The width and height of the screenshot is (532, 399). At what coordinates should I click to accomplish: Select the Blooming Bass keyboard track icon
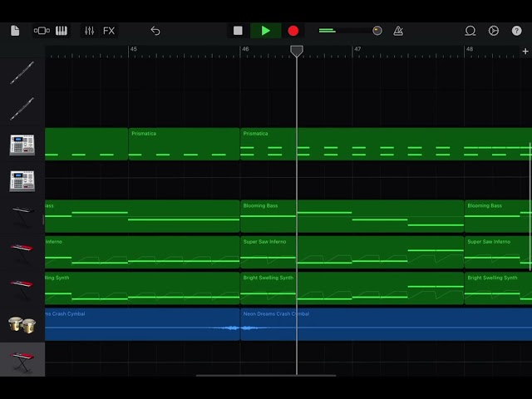tap(22, 217)
